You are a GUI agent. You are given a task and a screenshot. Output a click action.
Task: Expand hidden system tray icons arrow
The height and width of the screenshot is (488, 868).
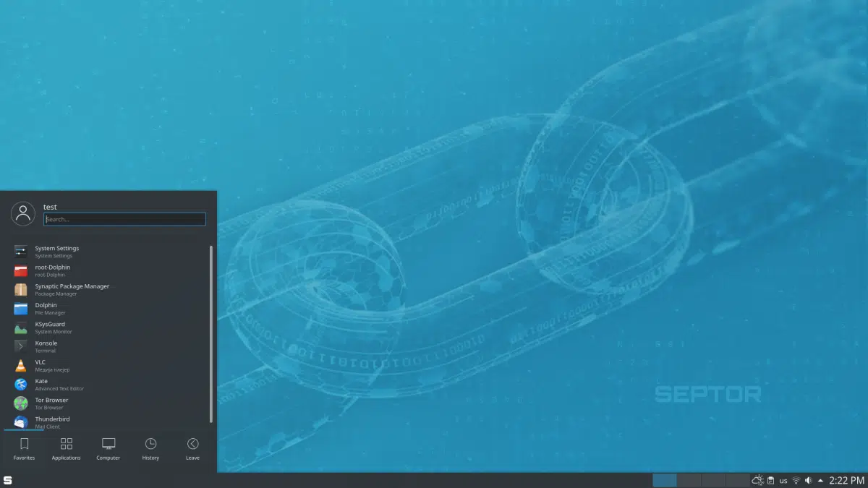click(820, 480)
